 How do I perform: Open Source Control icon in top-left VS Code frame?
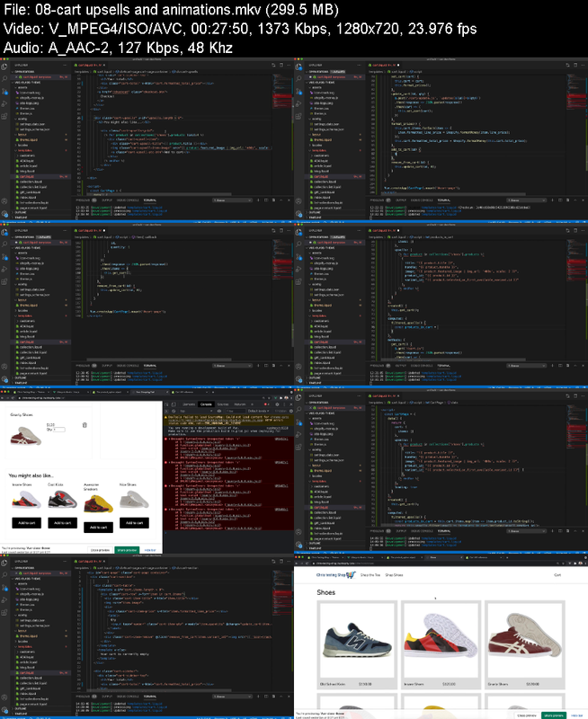4,92
